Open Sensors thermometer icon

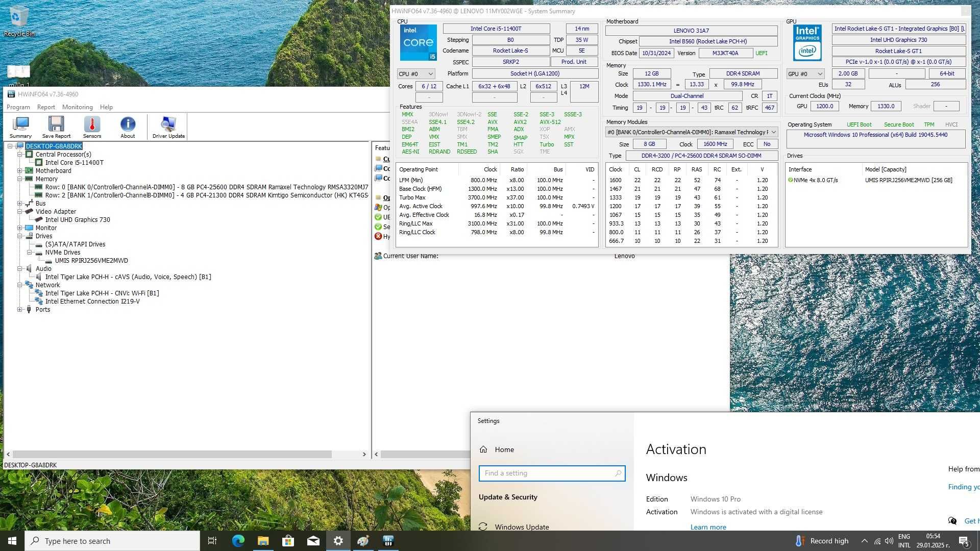pyautogui.click(x=92, y=127)
